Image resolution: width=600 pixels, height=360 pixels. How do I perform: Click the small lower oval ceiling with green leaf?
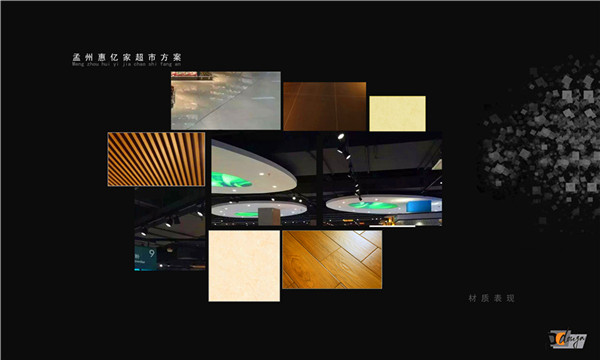click(x=259, y=209)
